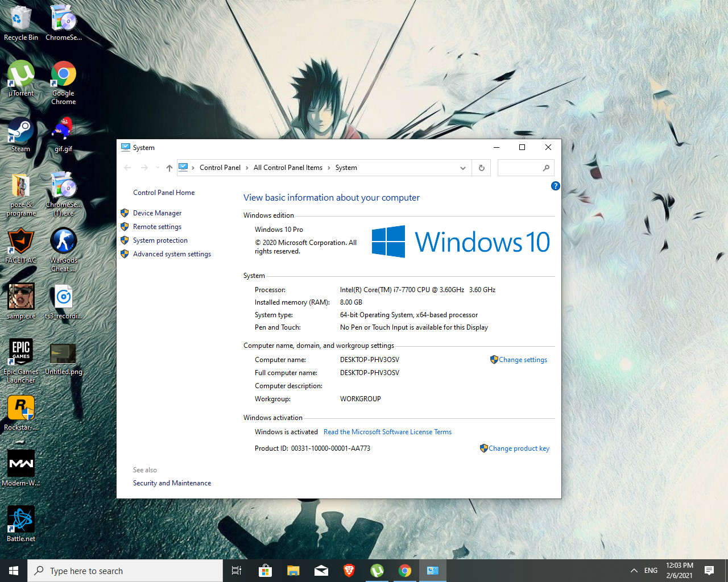Open the Recycle Bin desktop icon
Screen dimensions: 728x582
pos(21,23)
